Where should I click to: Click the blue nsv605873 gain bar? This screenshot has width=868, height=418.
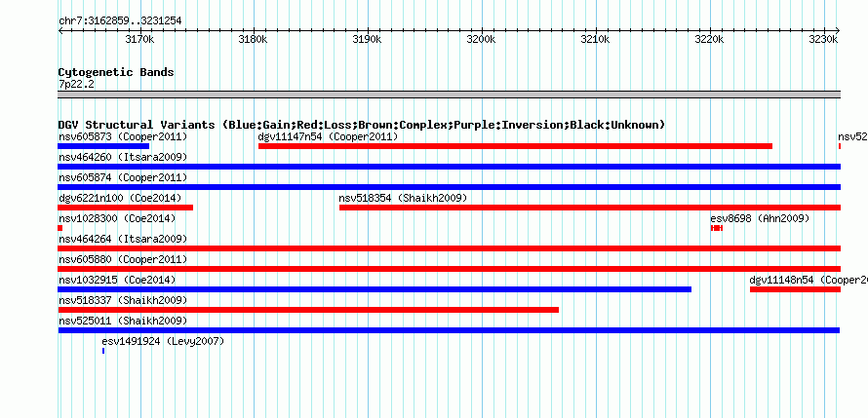pos(103,146)
